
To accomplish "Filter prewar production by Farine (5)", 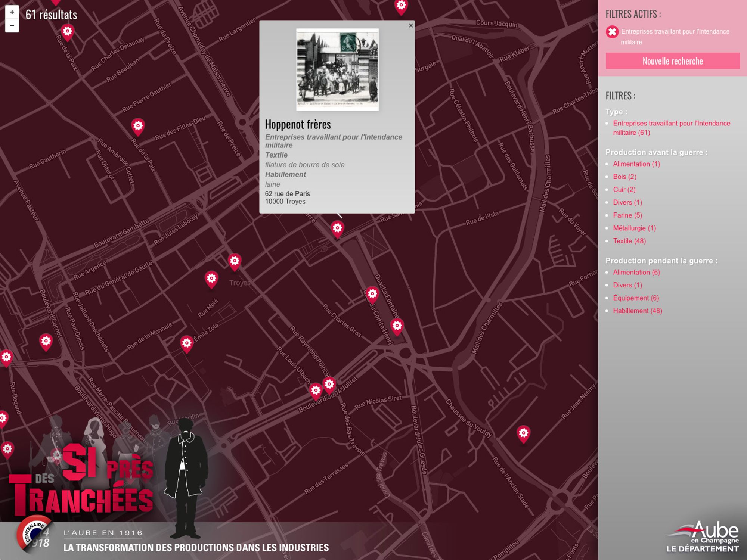I will 627,215.
